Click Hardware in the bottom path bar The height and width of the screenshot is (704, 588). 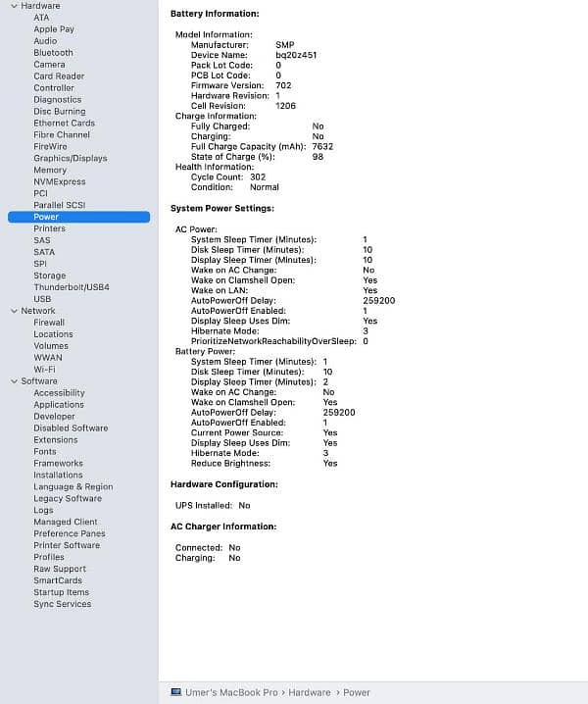pos(309,692)
